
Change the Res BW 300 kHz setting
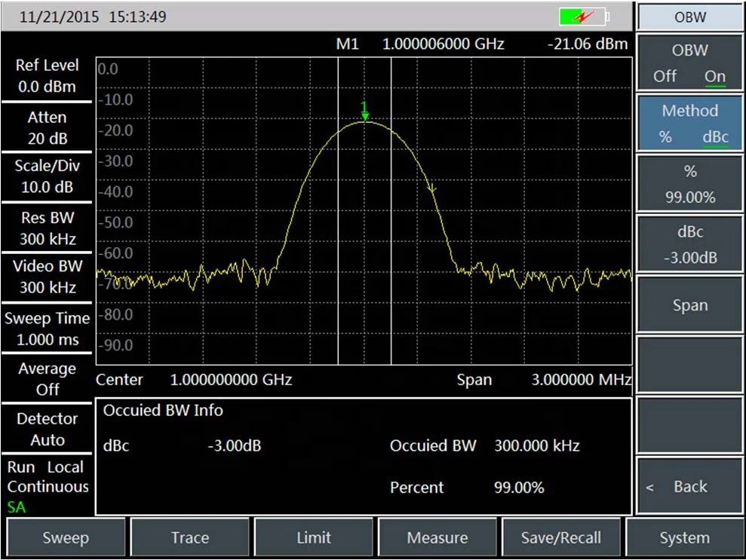tap(47, 228)
